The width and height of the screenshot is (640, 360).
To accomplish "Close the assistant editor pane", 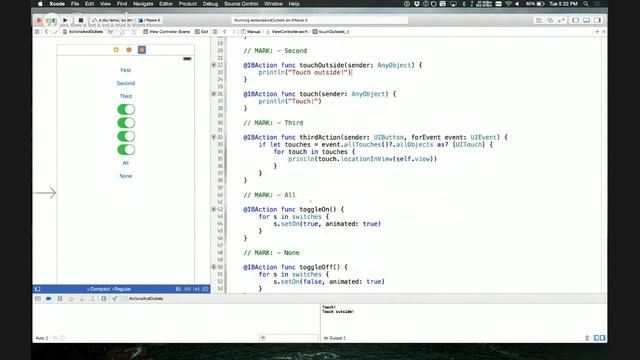I will pyautogui.click(x=604, y=31).
